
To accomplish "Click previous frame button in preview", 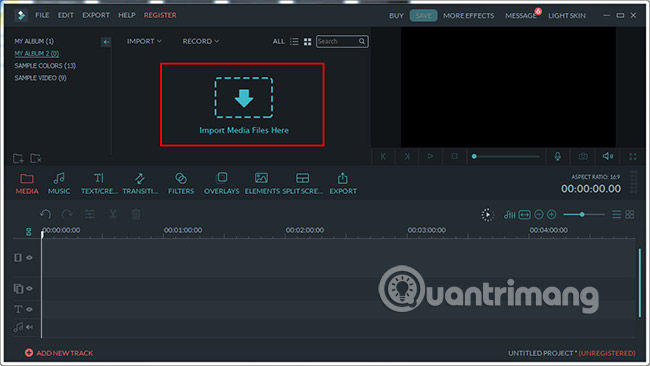I will click(383, 156).
